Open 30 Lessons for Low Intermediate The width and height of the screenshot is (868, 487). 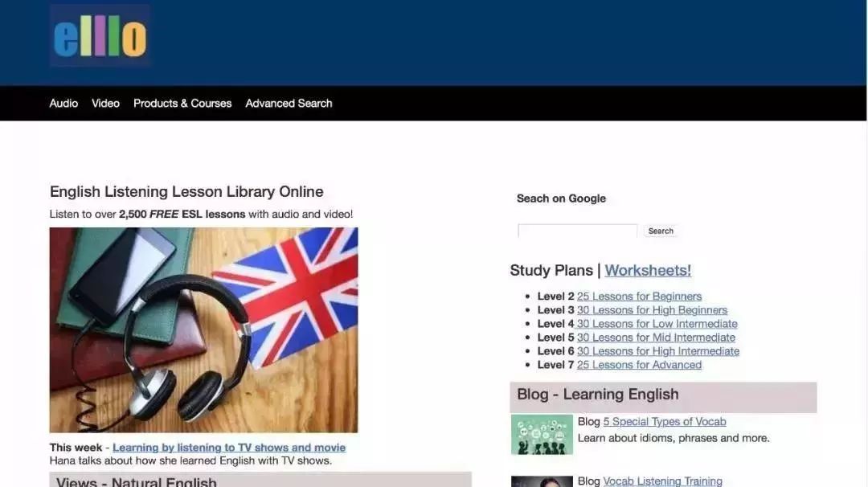coord(658,323)
